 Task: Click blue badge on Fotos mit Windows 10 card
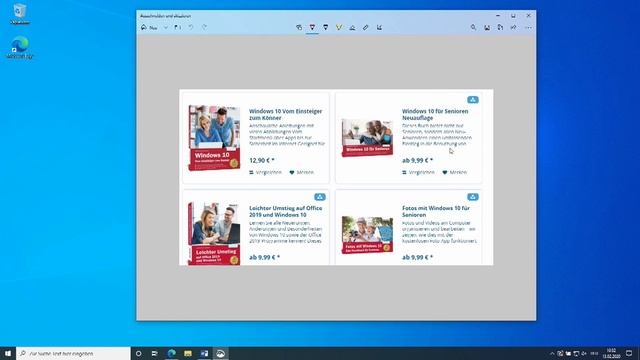[473, 197]
